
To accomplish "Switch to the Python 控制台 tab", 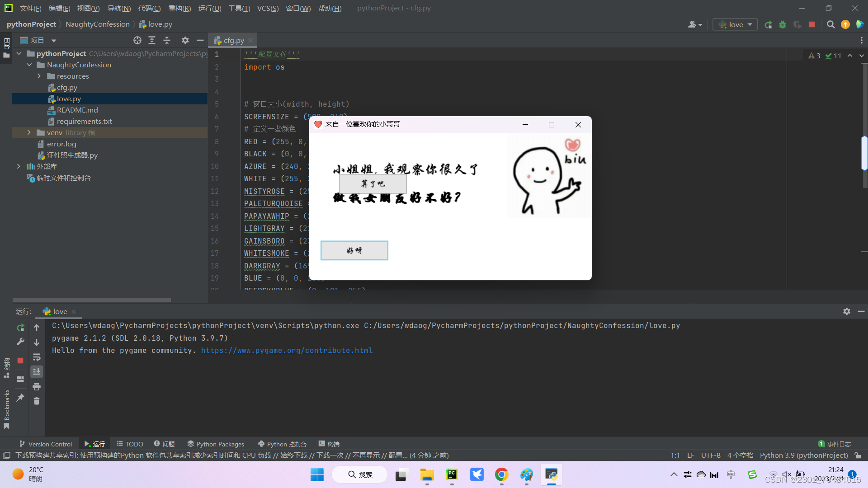I will [x=282, y=444].
